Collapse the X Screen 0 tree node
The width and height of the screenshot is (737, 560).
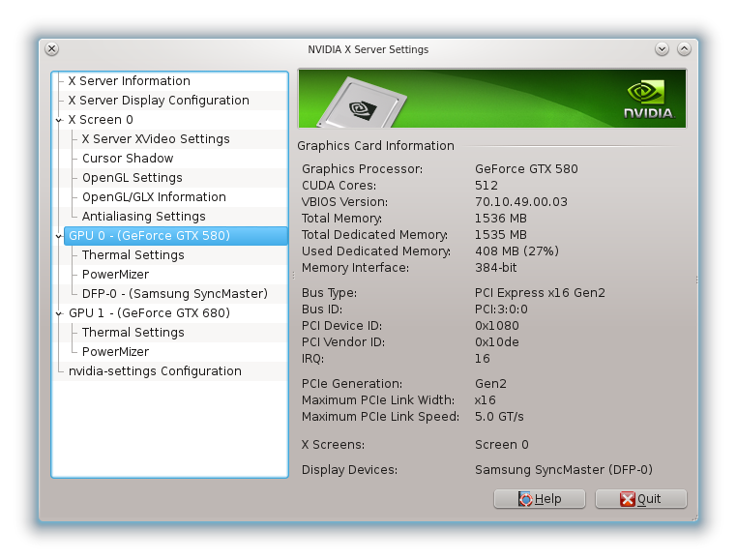pyautogui.click(x=59, y=120)
